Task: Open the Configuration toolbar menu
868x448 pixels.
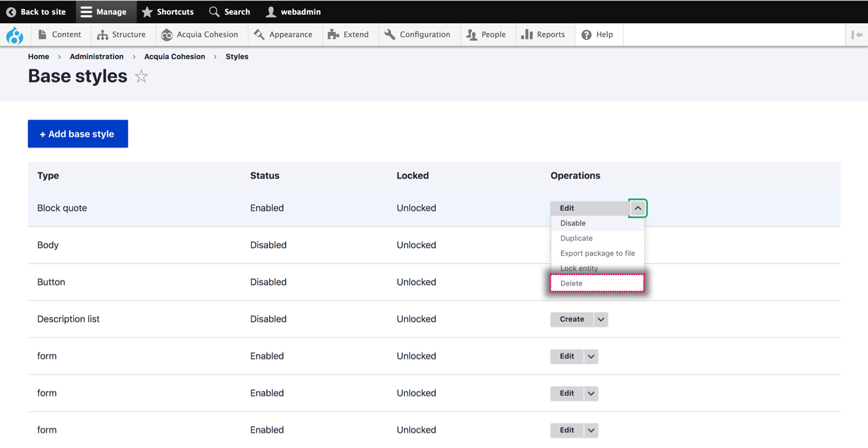Action: coord(418,35)
